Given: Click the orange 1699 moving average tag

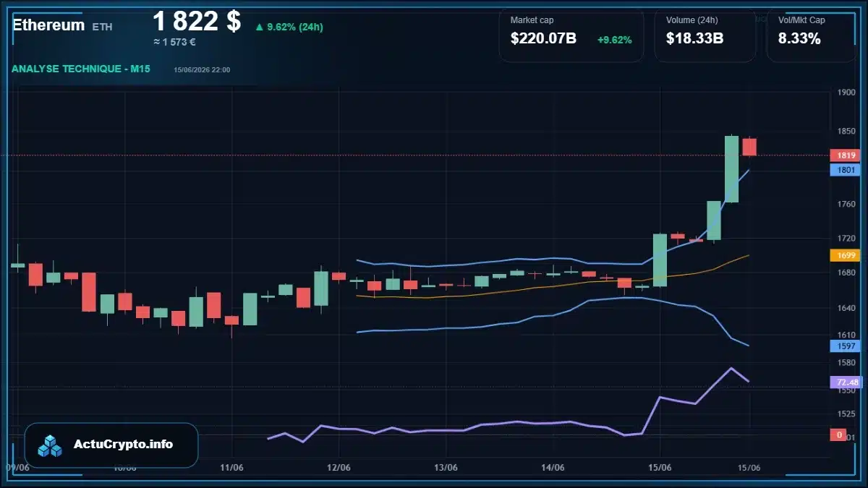Looking at the screenshot, I should (846, 255).
